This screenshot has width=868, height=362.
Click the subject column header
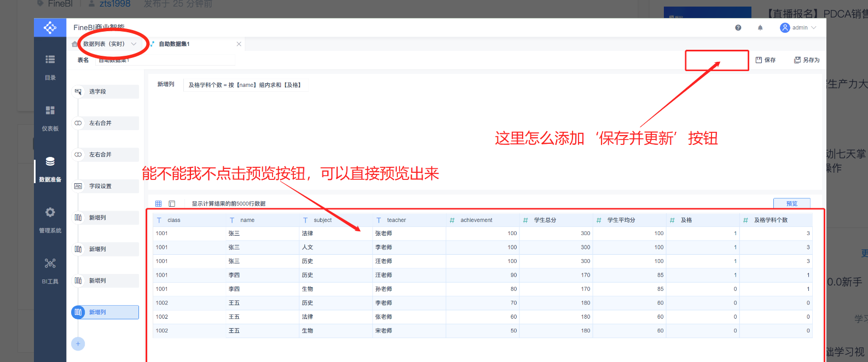[x=336, y=220]
